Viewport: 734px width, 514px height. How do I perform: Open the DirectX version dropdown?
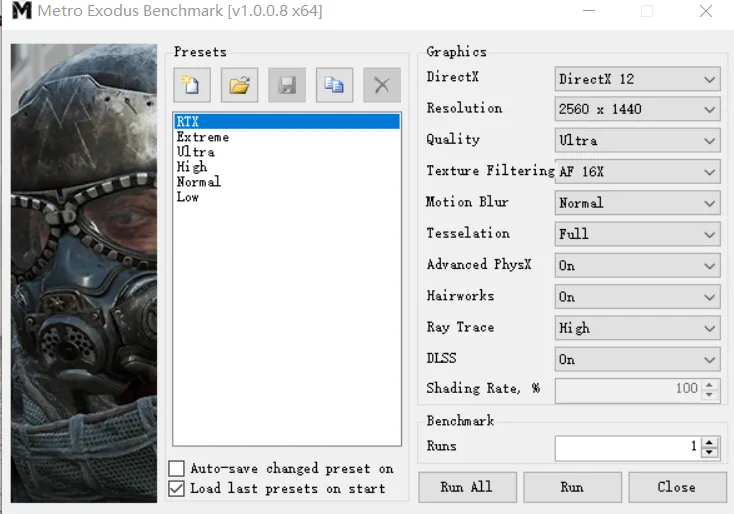(x=637, y=79)
